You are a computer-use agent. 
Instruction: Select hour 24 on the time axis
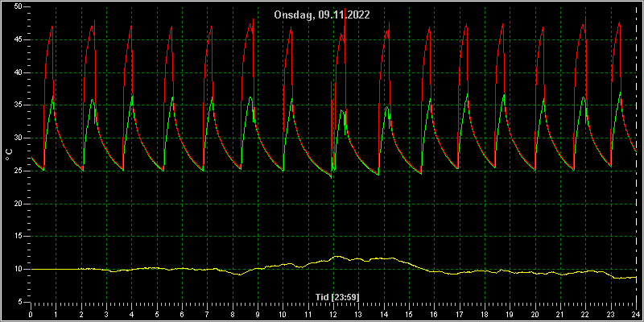coord(636,314)
